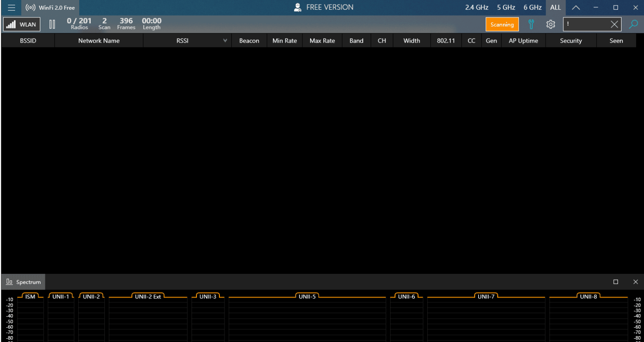Open tools via the wrench icon

coord(532,24)
